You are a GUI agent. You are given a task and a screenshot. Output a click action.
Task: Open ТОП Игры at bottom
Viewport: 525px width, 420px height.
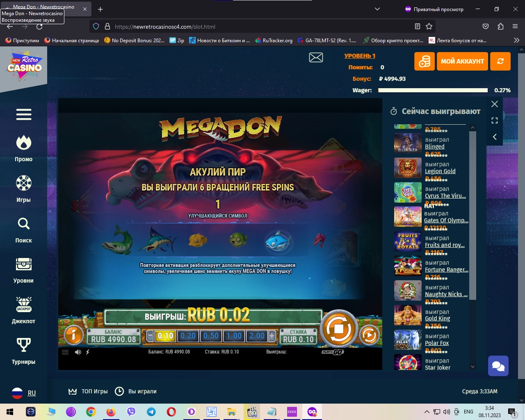click(88, 391)
